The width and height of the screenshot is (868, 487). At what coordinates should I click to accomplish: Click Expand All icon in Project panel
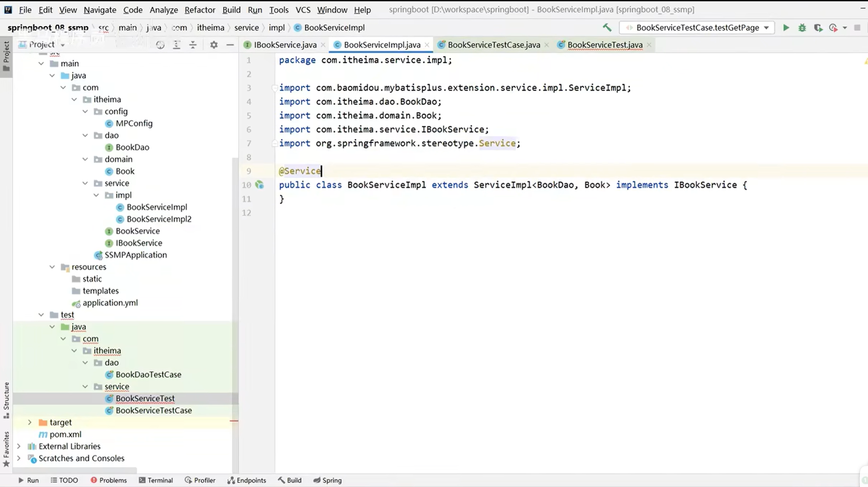177,45
